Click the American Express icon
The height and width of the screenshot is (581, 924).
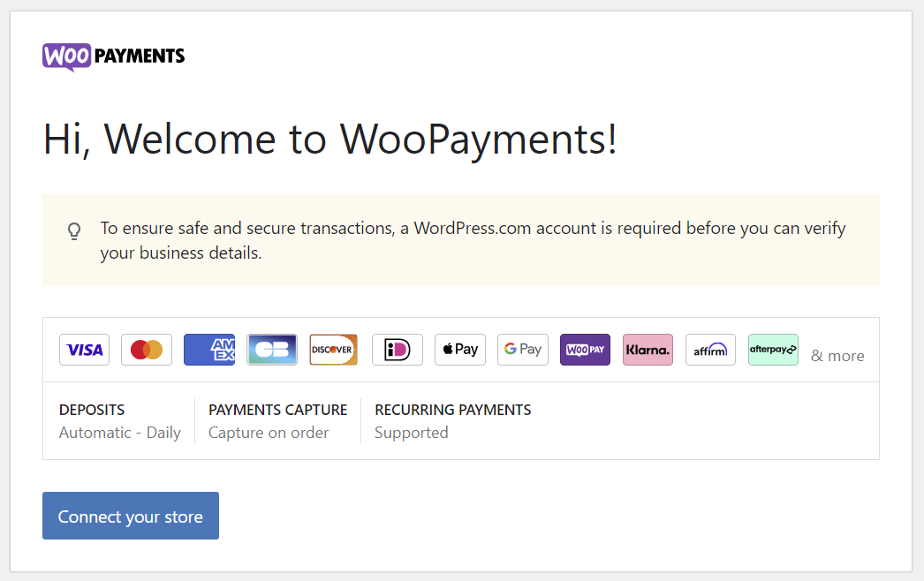click(x=209, y=350)
